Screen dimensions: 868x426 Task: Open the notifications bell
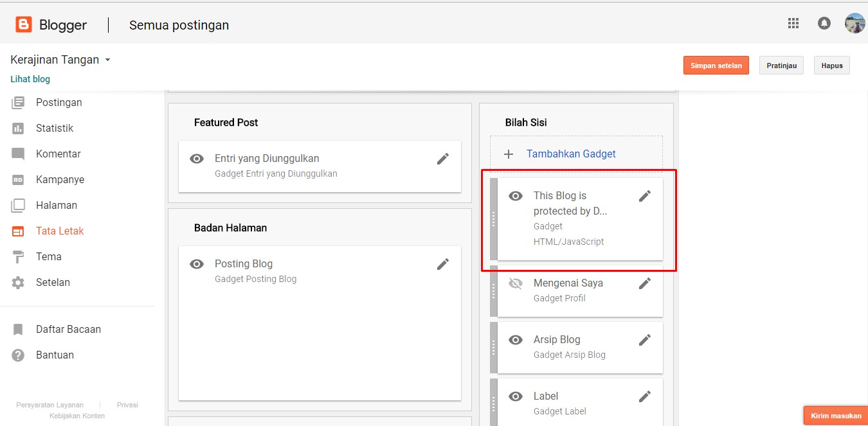824,24
